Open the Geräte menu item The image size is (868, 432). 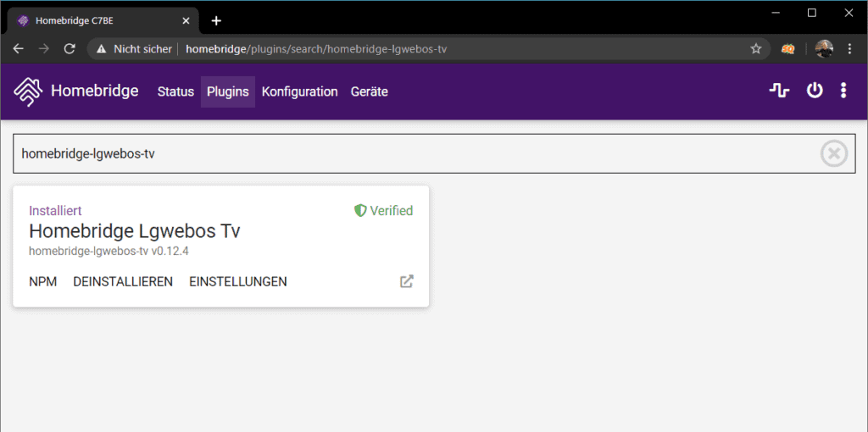[370, 91]
